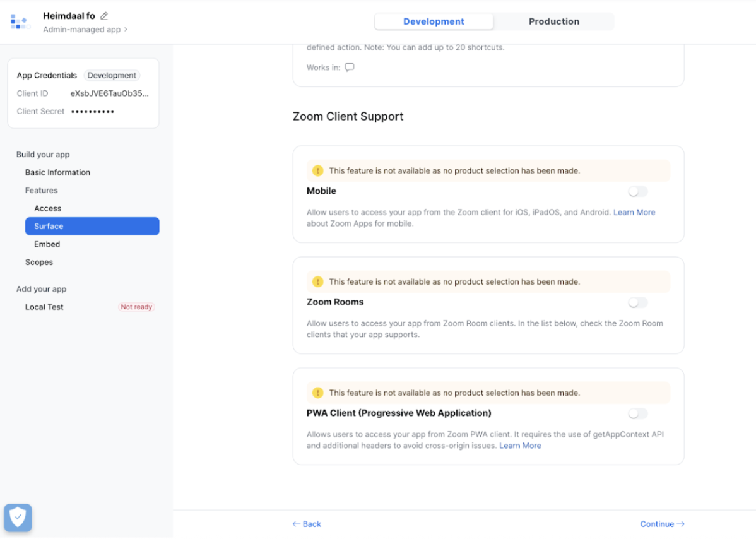Open Learn More link under PWA Client
Screen dimensions: 756x539
(520, 446)
